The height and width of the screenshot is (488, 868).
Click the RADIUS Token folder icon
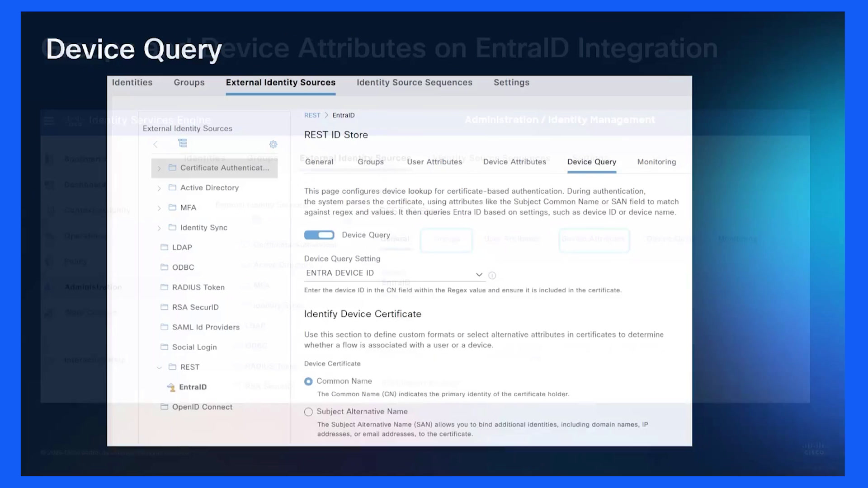pyautogui.click(x=165, y=287)
